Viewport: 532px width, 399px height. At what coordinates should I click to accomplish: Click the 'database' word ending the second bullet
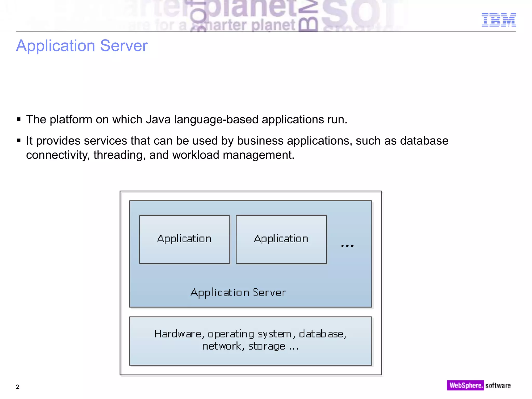pos(424,141)
